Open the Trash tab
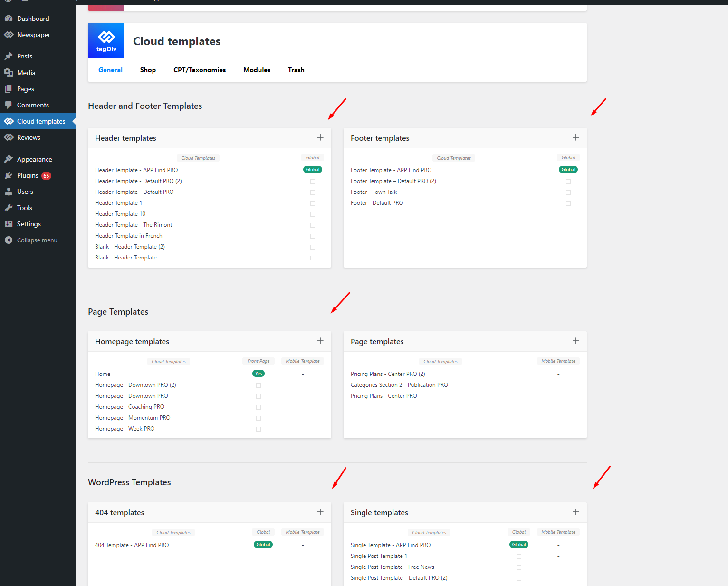The height and width of the screenshot is (586, 728). (296, 70)
